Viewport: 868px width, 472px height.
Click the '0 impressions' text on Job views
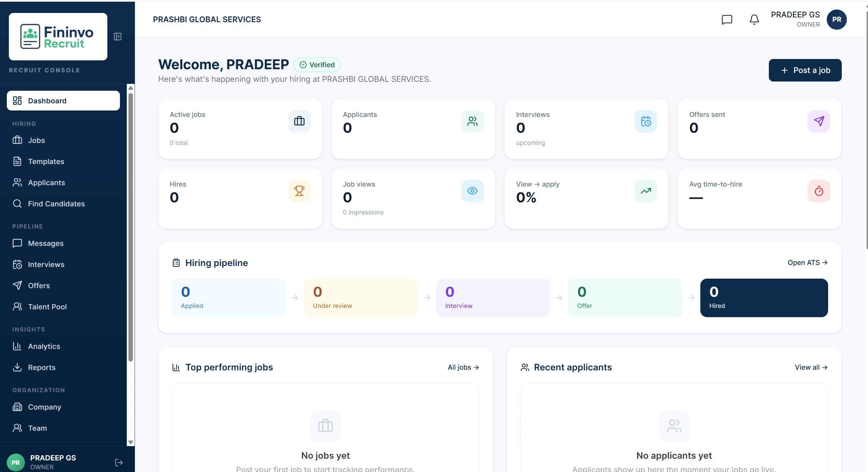363,212
